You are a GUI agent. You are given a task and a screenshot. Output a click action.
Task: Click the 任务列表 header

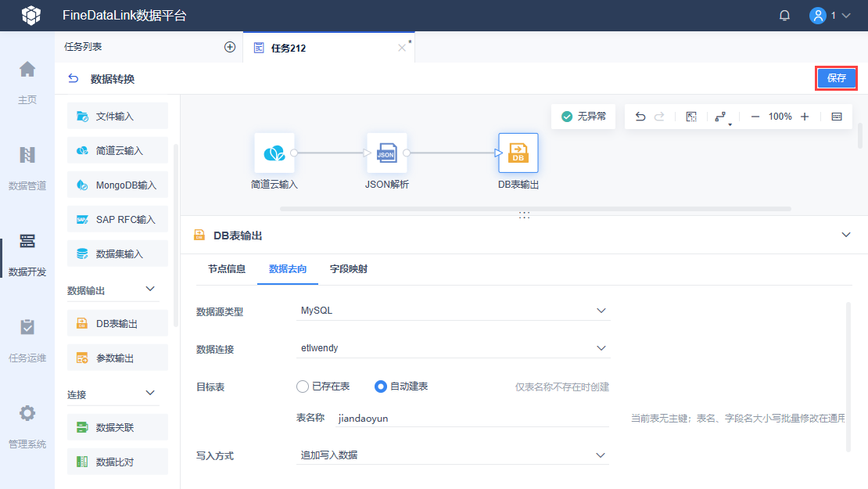tap(83, 47)
